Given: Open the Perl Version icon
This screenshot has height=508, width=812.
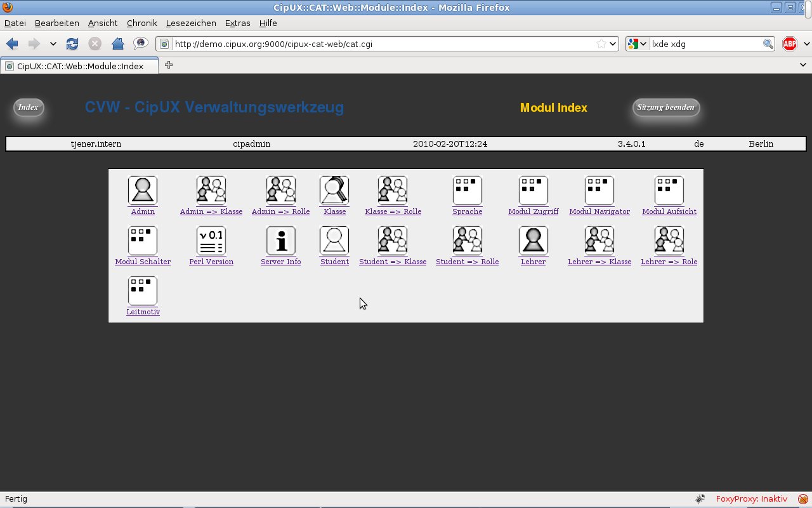Looking at the screenshot, I should pyautogui.click(x=211, y=241).
